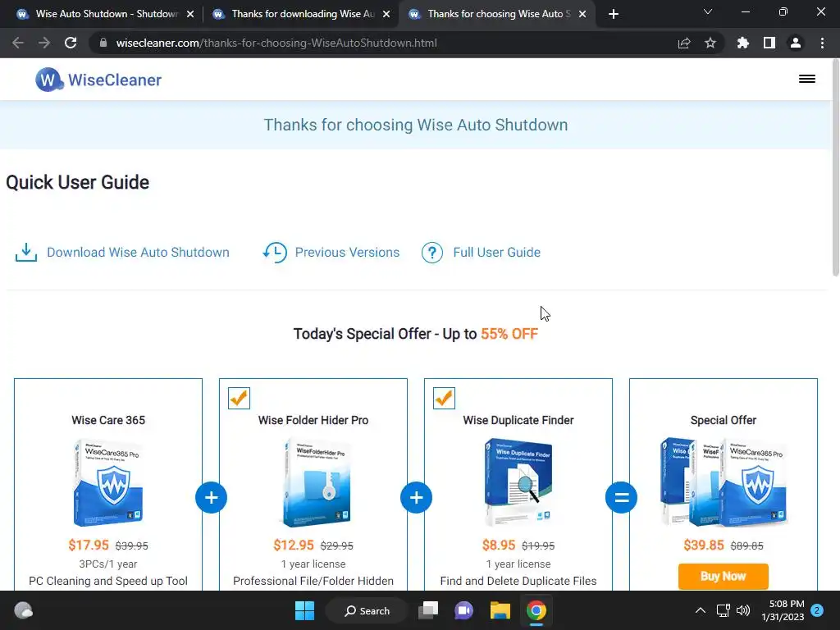The height and width of the screenshot is (630, 840).
Task: Open the hamburger menu icon
Action: (807, 80)
